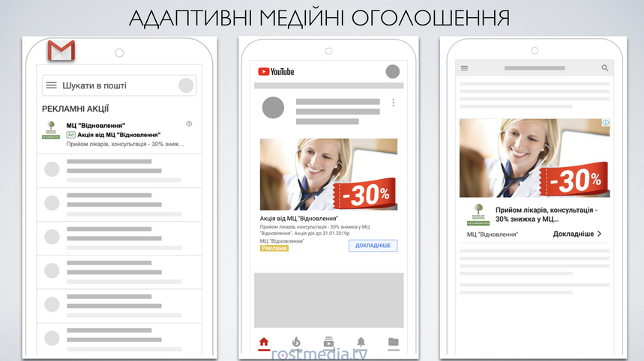Switch to the Trending flame tab
Screen dimensions: 644x361
tap(296, 342)
